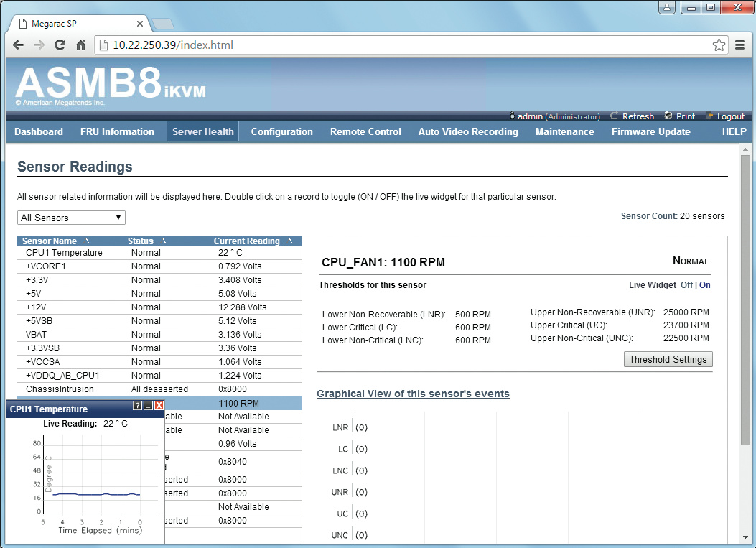
Task: Select the +VCORE1 sensor row
Action: point(159,266)
